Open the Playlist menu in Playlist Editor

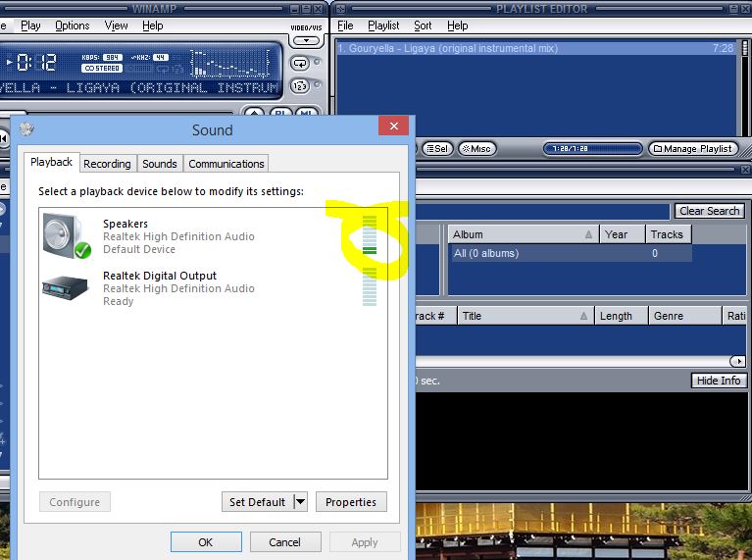(383, 25)
